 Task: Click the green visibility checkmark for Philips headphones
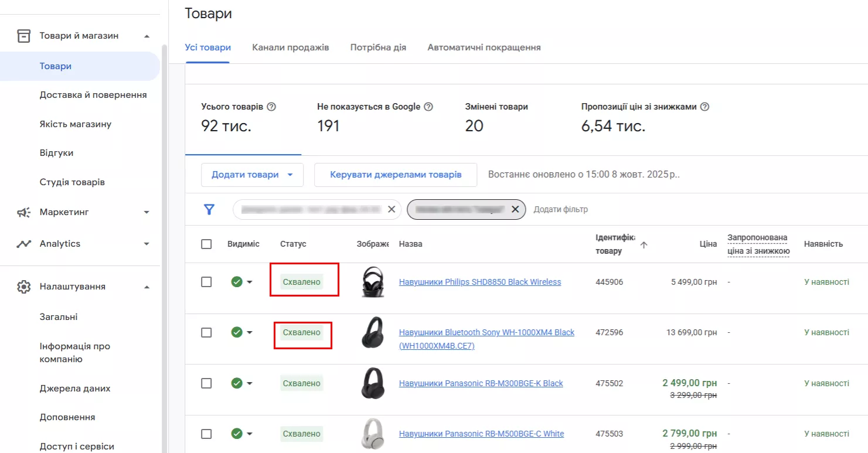[237, 282]
